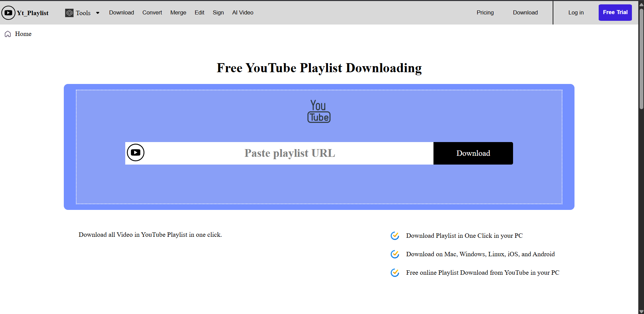Click the page vertical scrollbar thumb
Image resolution: width=644 pixels, height=314 pixels.
pyautogui.click(x=641, y=59)
